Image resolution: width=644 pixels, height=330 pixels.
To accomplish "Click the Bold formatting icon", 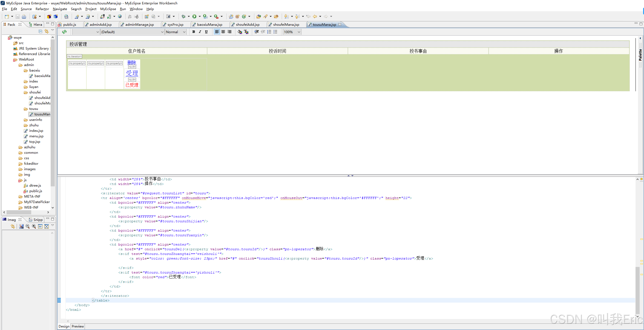I will click(x=194, y=32).
